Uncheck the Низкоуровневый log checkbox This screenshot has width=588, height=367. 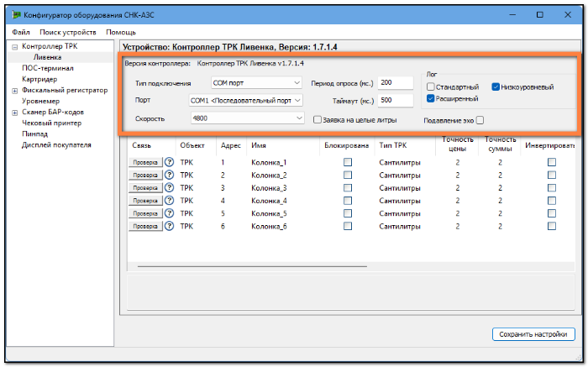496,87
